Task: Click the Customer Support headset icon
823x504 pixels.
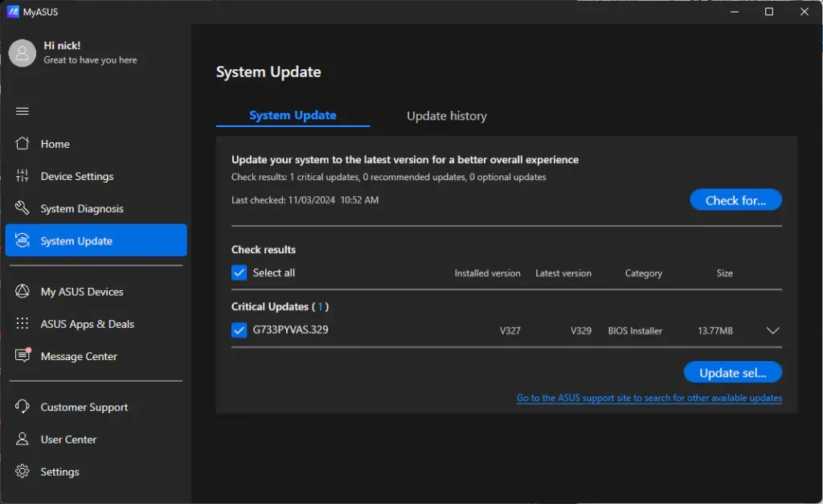Action: point(22,407)
